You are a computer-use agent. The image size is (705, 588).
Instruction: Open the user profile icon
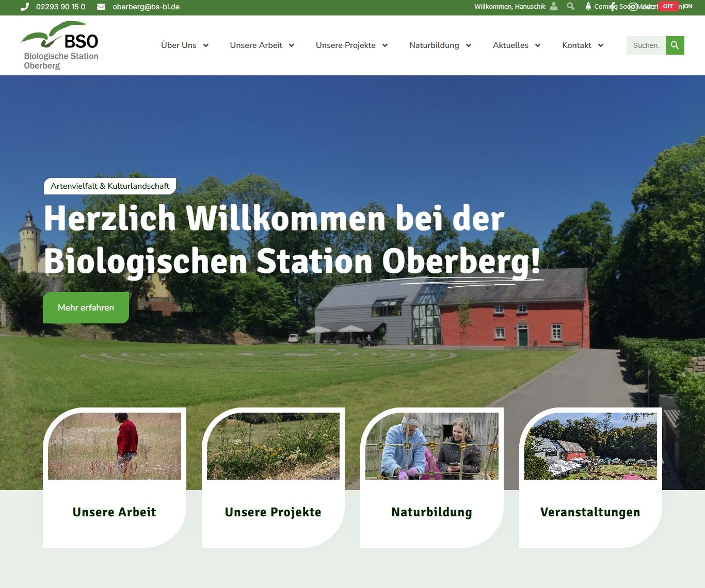coord(554,7)
